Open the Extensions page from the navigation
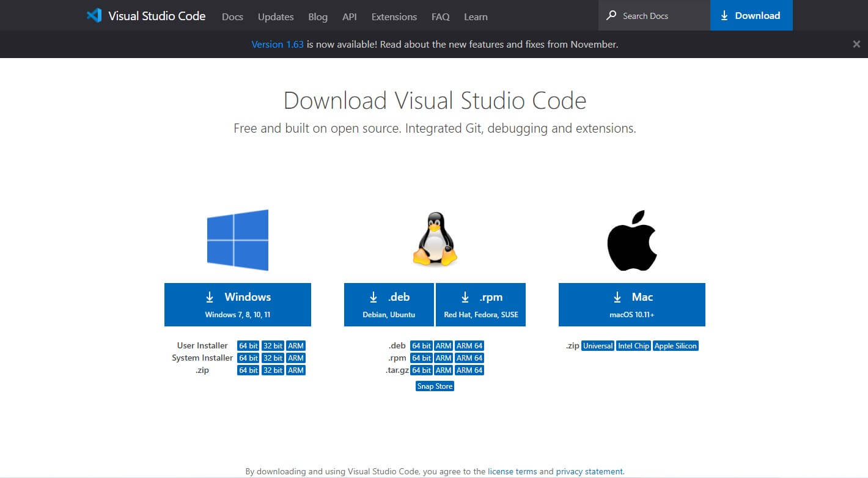Viewport: 868px width, 478px height. click(x=394, y=17)
